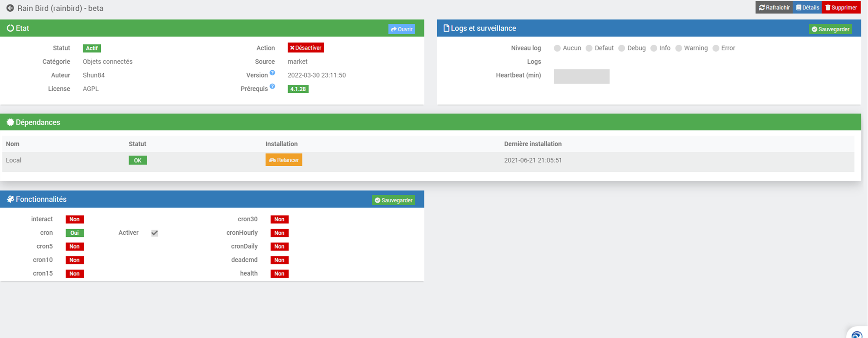Toggle the cron Activer checkbox
This screenshot has width=868, height=338.
(x=155, y=233)
